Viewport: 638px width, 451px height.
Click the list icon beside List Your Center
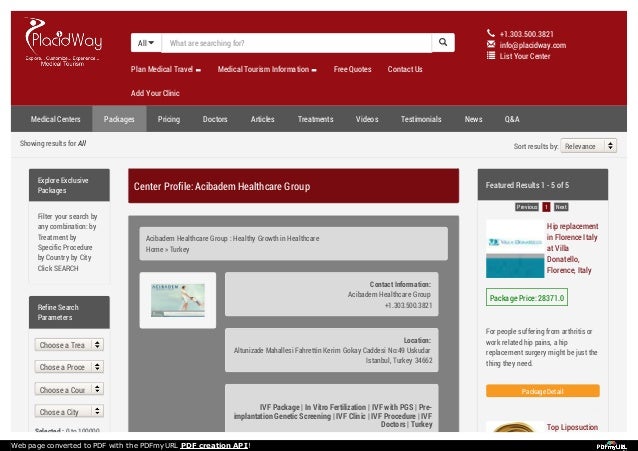click(x=491, y=55)
